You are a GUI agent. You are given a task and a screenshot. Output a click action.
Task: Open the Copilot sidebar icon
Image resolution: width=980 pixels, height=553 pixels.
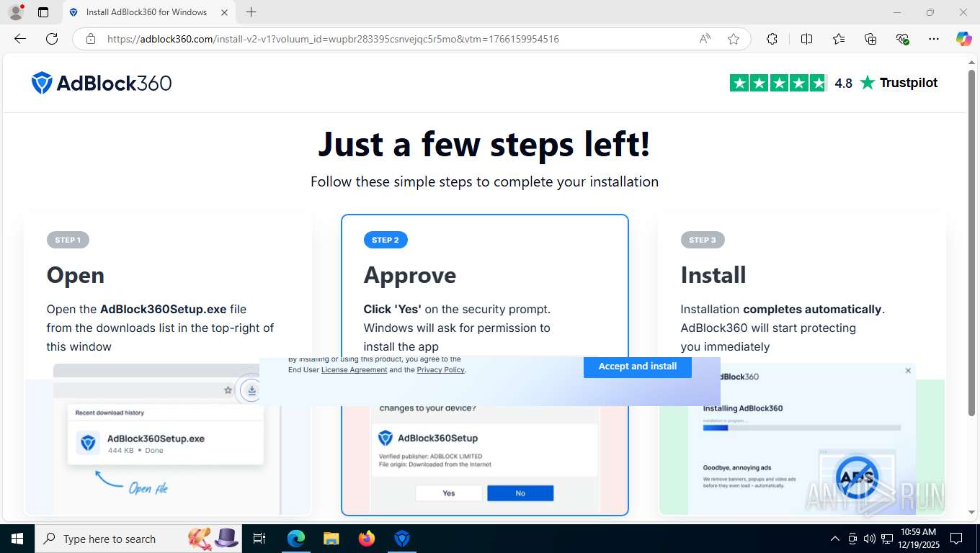pos(964,39)
